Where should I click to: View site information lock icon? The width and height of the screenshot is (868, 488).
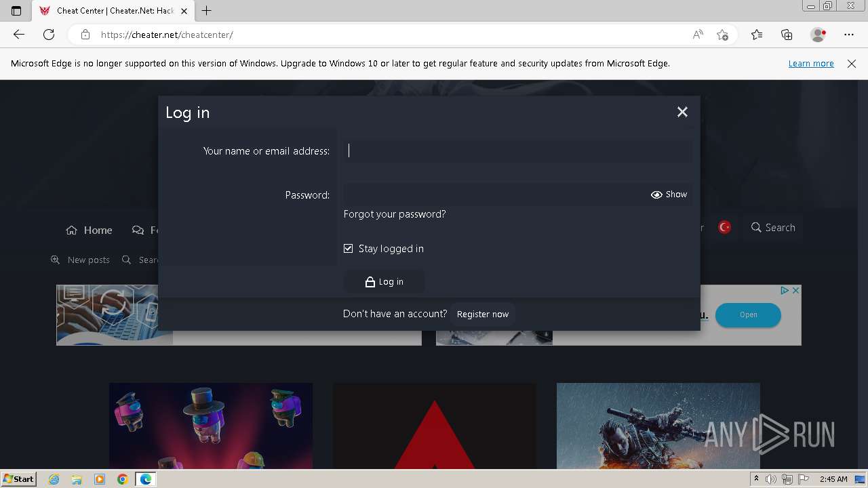(85, 35)
